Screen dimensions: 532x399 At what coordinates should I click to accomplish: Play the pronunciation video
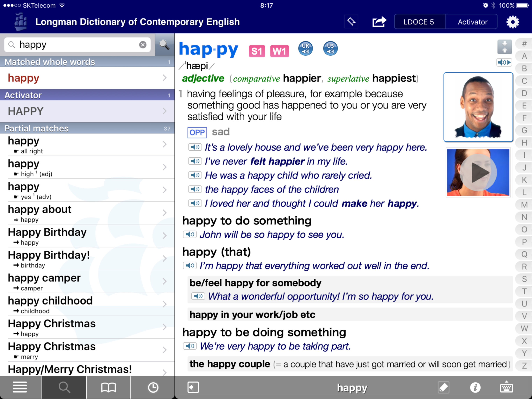478,173
